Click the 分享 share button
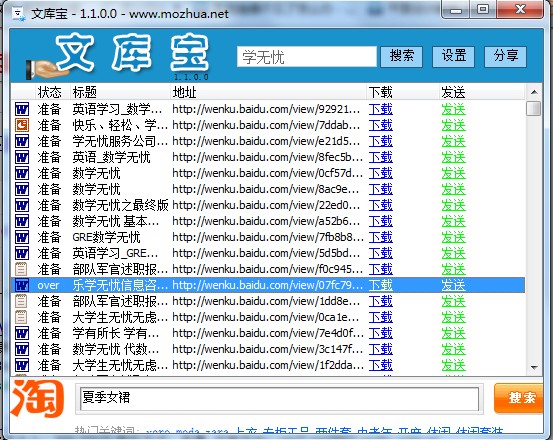This screenshot has width=553, height=440. click(505, 56)
